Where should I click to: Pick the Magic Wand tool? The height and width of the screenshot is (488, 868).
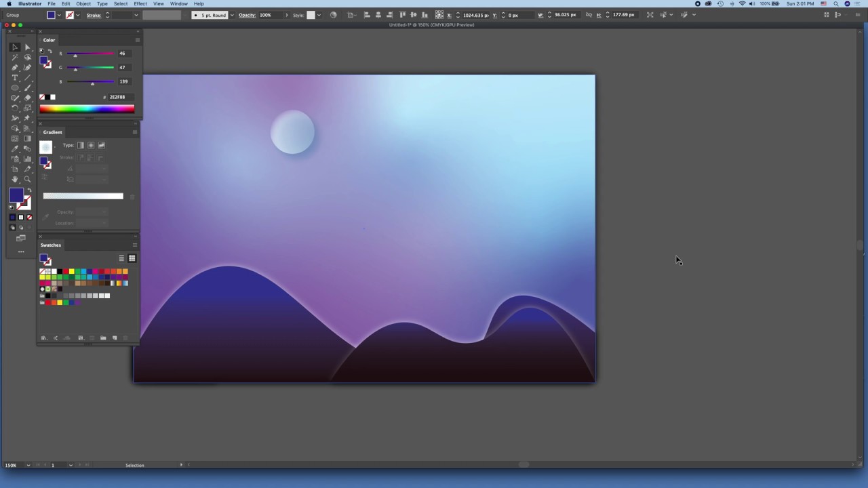[x=14, y=57]
